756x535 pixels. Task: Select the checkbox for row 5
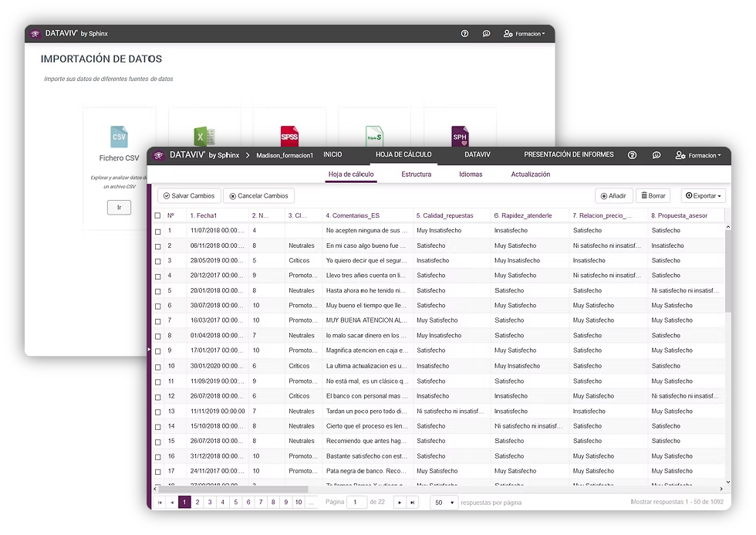(158, 291)
